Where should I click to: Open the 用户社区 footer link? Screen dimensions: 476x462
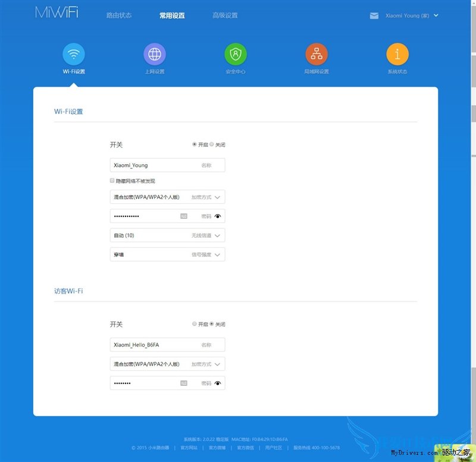click(x=274, y=448)
